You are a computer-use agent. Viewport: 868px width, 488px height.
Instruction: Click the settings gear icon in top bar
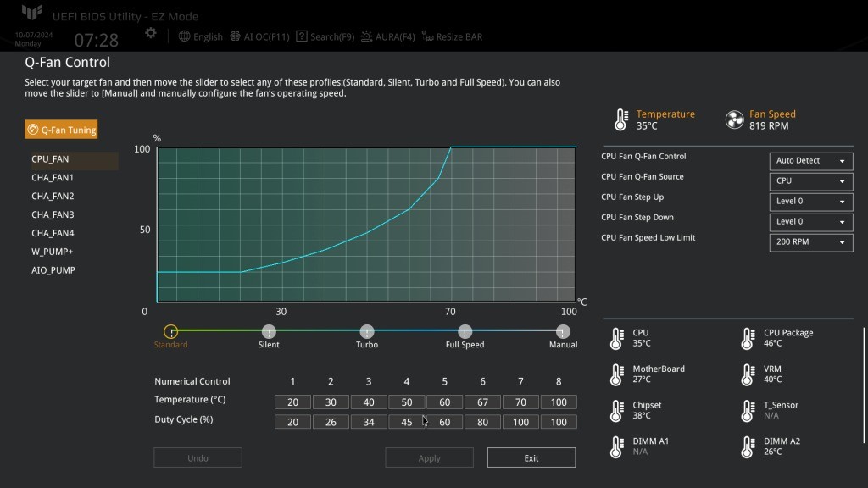pyautogui.click(x=150, y=33)
